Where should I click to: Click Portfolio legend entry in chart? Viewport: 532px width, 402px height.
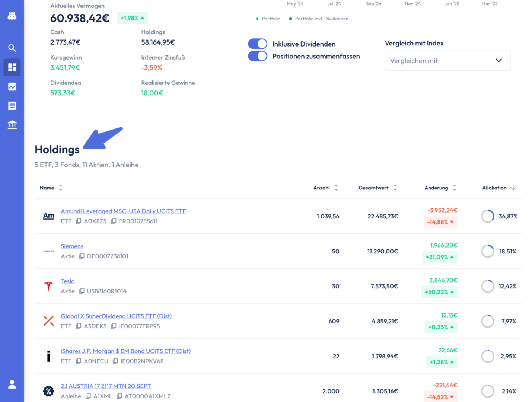click(x=268, y=19)
